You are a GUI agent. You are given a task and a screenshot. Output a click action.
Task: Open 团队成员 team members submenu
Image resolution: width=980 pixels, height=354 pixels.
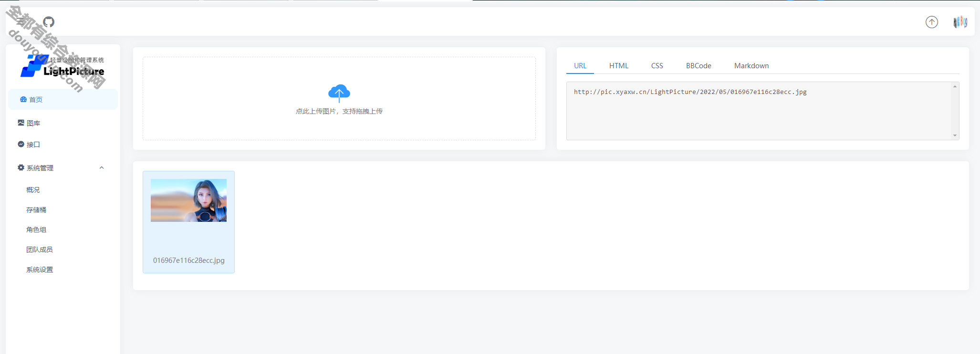[x=40, y=250]
